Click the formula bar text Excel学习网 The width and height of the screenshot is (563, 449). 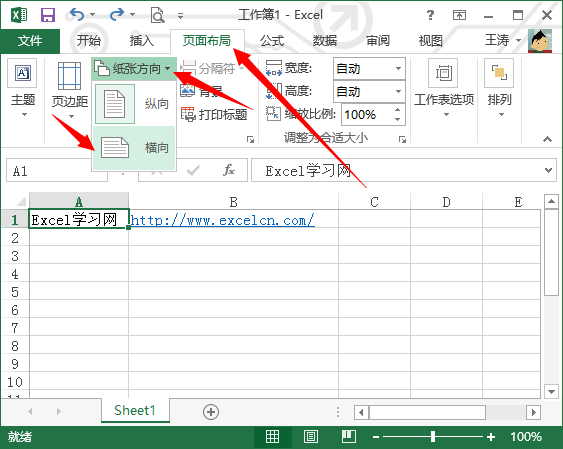tap(308, 170)
